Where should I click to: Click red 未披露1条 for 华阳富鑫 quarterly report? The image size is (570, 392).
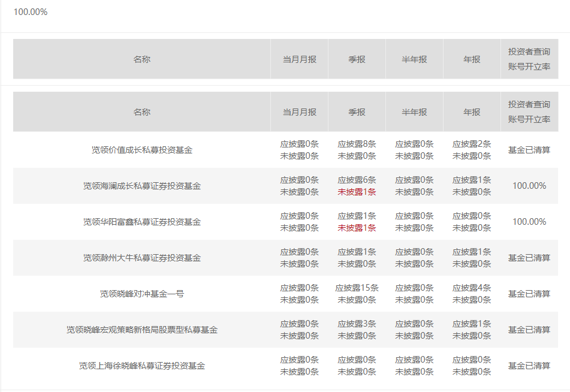pyautogui.click(x=357, y=228)
